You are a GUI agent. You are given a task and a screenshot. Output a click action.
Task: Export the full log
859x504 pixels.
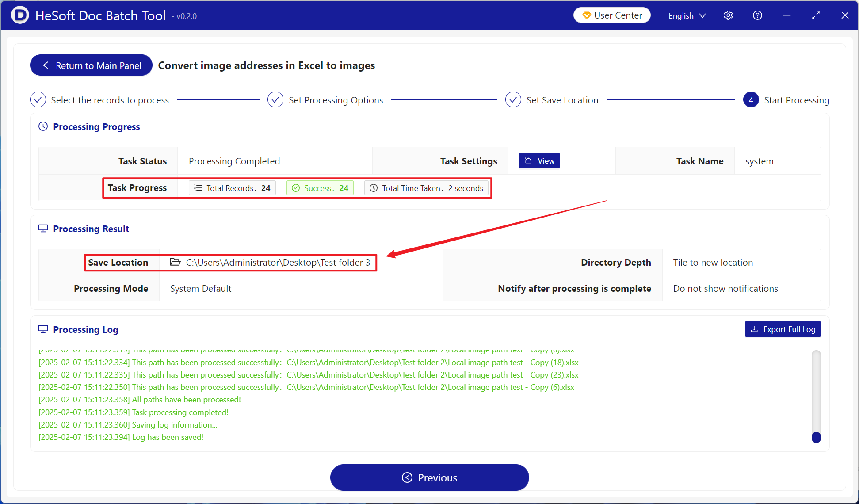(x=783, y=329)
